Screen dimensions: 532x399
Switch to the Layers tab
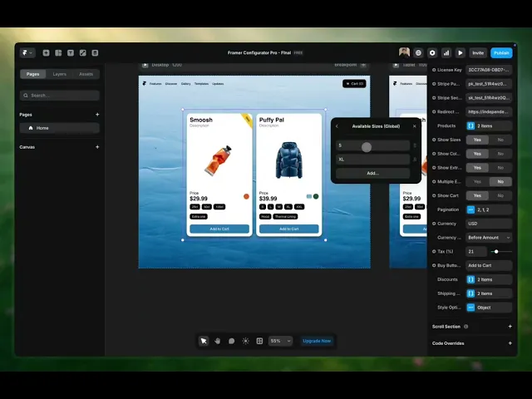(x=59, y=74)
